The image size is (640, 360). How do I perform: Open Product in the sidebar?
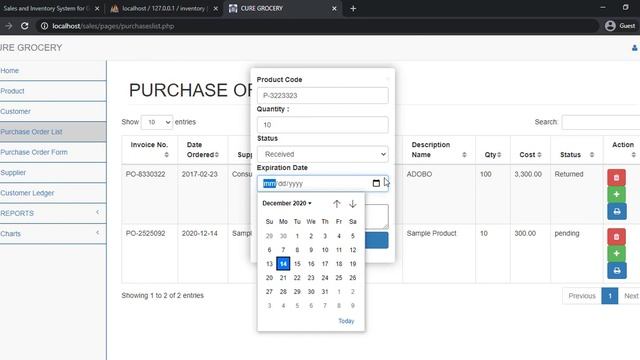pyautogui.click(x=12, y=91)
